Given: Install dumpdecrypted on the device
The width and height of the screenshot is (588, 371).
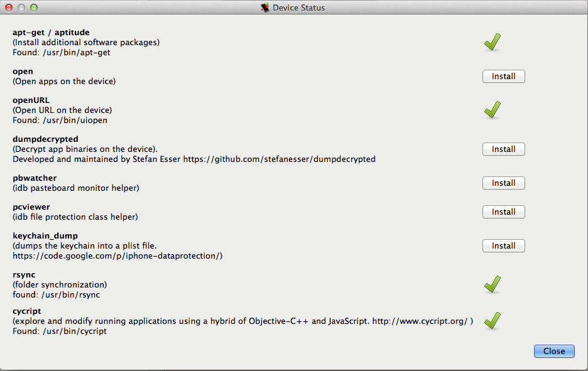Looking at the screenshot, I should [503, 149].
